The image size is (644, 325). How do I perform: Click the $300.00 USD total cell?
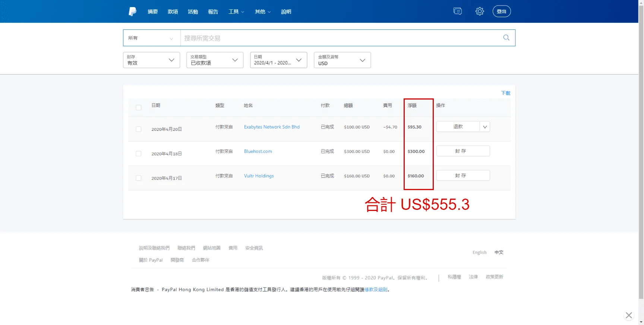click(357, 152)
